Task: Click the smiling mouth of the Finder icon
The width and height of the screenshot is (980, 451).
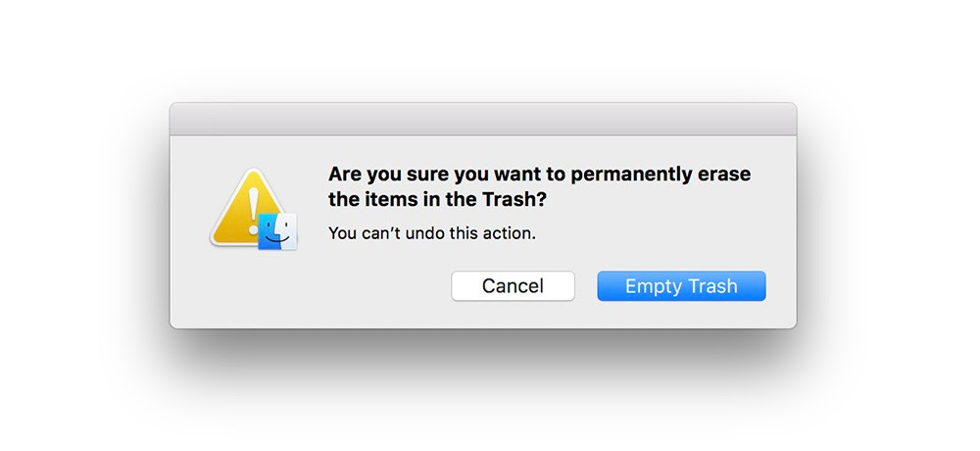Action: pos(277,239)
